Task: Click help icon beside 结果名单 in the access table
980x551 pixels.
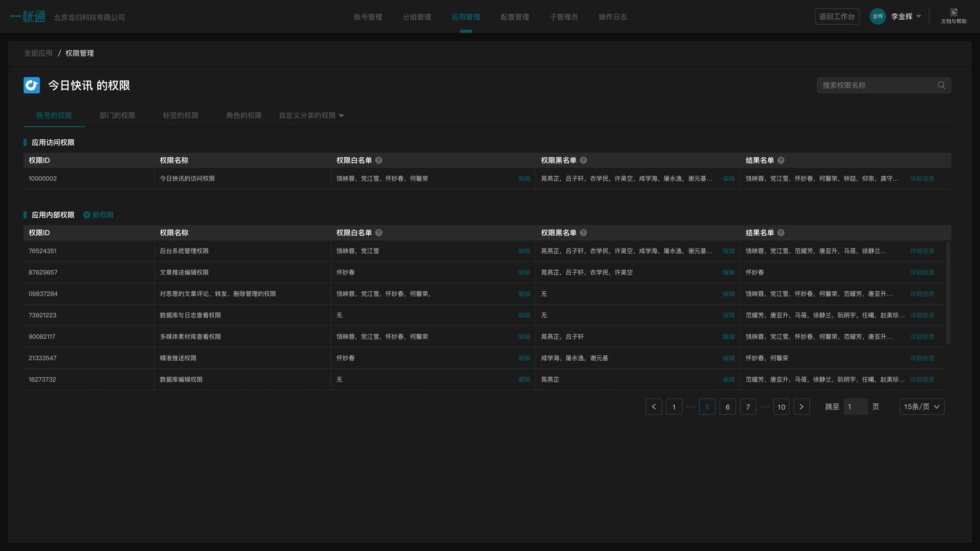Action: coord(781,160)
